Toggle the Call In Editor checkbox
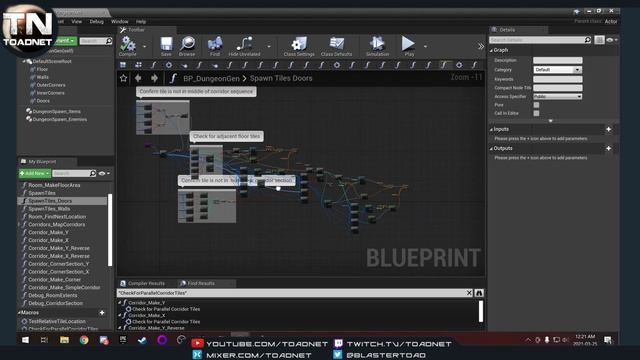This screenshot has height=360, width=640. click(536, 113)
